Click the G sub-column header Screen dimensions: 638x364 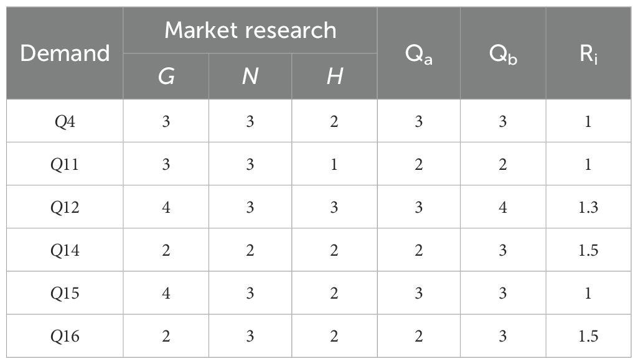pos(166,77)
